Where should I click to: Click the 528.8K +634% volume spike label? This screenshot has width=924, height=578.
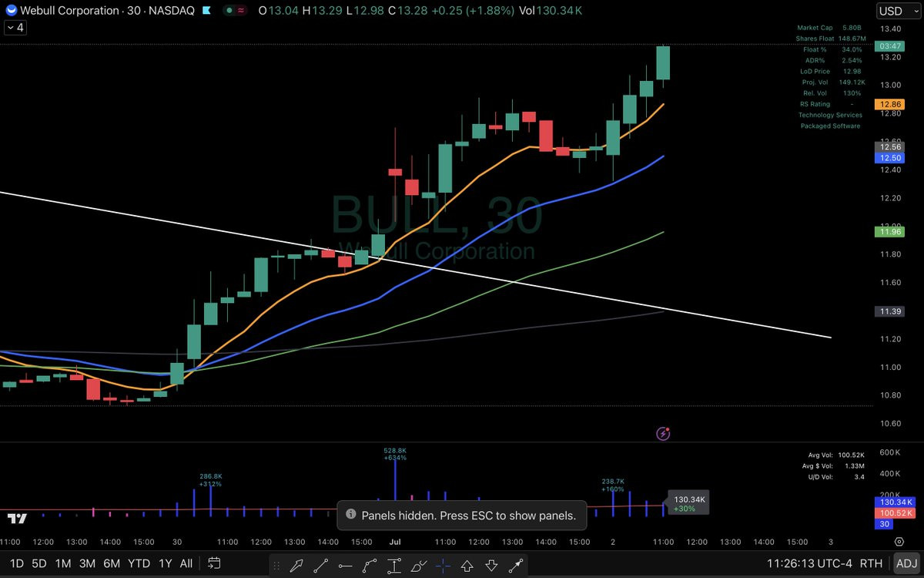tap(395, 453)
